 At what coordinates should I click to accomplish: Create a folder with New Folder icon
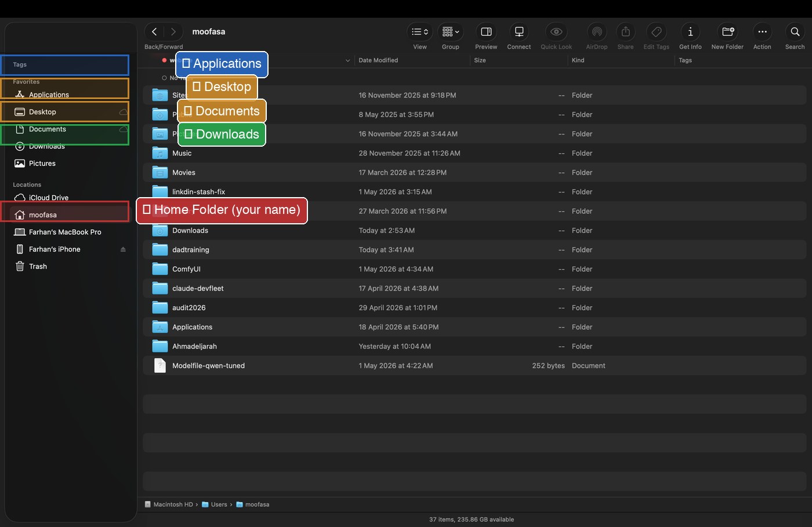[728, 32]
